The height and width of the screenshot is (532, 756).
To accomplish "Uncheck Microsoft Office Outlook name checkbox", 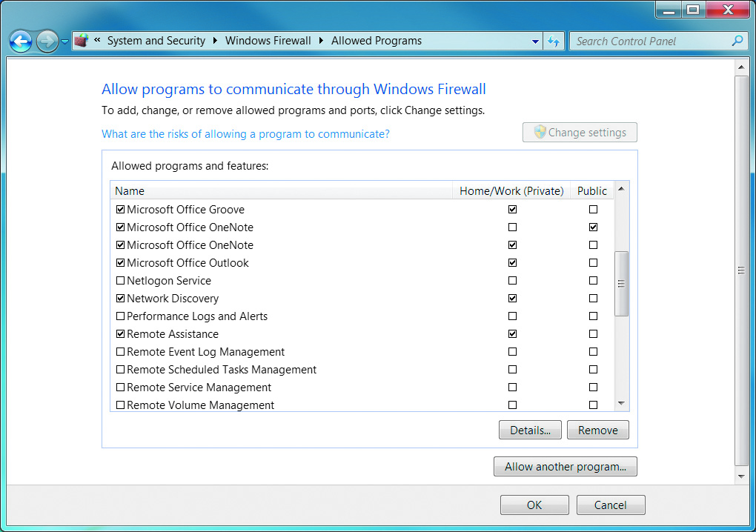I will pos(121,263).
